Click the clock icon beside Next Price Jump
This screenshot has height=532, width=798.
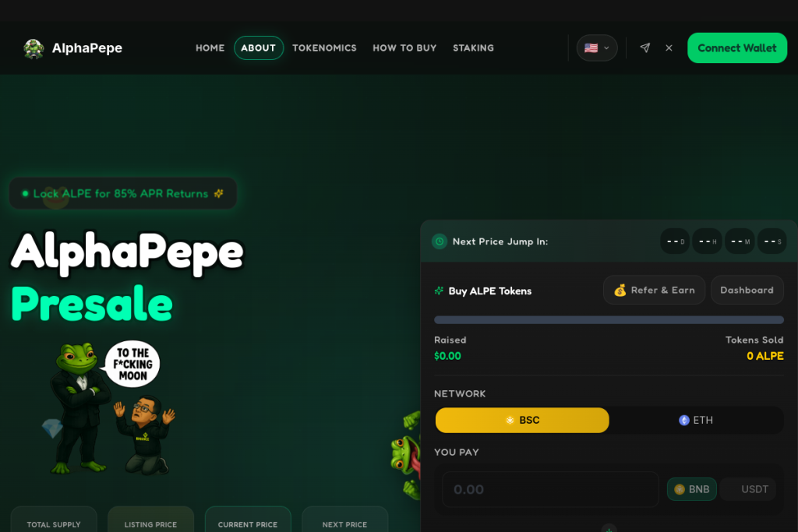[440, 241]
